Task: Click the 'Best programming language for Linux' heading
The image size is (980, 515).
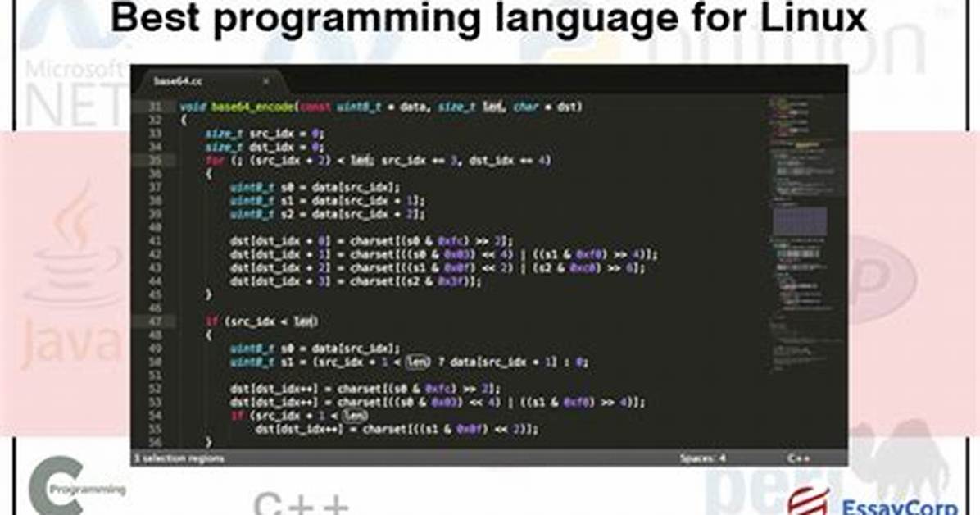Action: (x=488, y=17)
